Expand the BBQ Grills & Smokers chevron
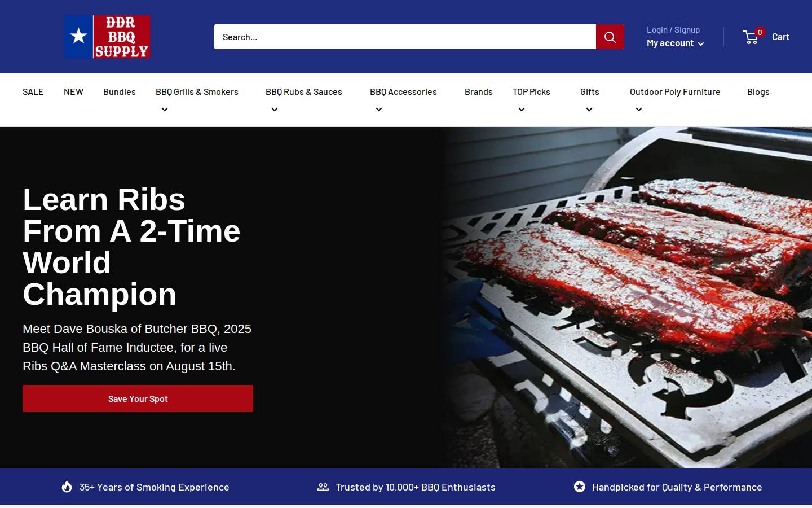The height and width of the screenshot is (508, 812). tap(165, 110)
